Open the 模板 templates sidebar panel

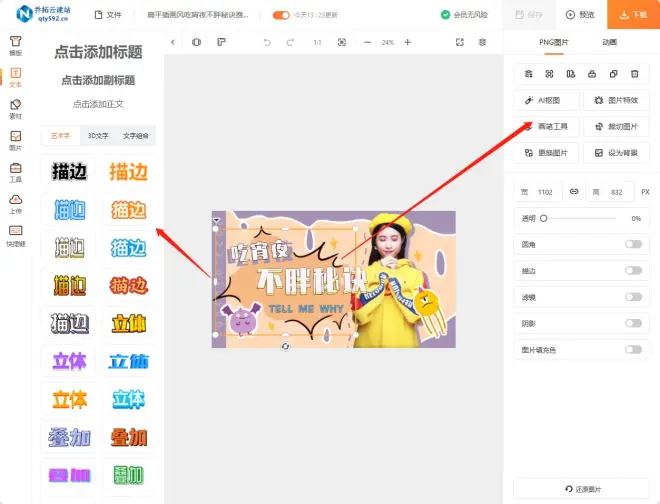click(15, 46)
